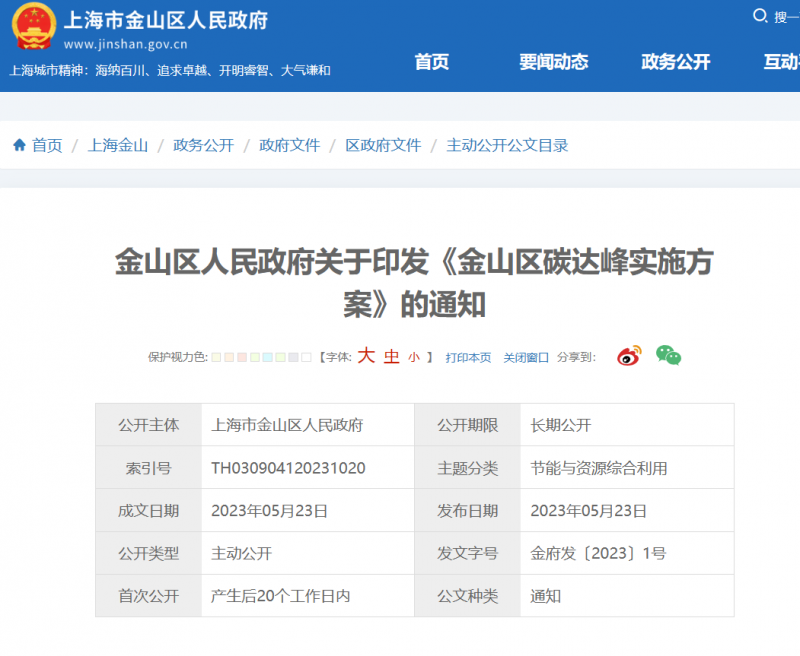800x656 pixels.
Task: Click the 发文字号 header cell
Action: (x=467, y=553)
